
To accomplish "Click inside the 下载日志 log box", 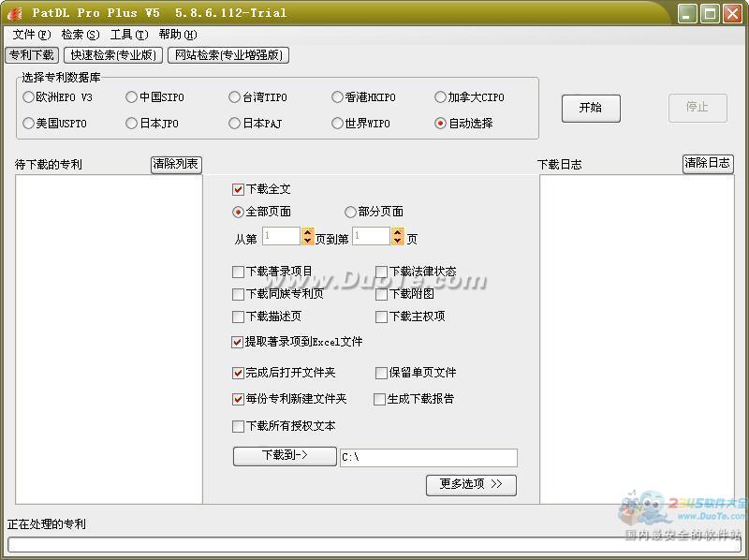I will (637, 339).
